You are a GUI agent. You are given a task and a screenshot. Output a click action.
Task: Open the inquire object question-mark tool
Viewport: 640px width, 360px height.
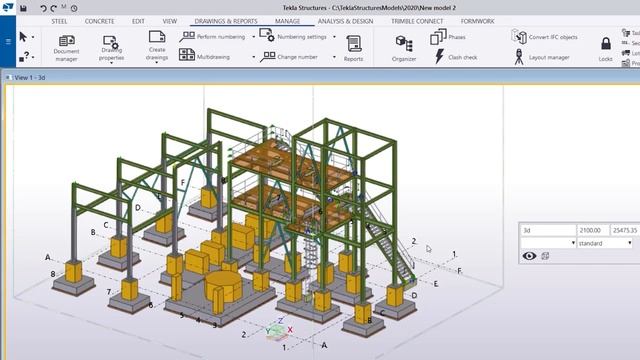[x=24, y=56]
